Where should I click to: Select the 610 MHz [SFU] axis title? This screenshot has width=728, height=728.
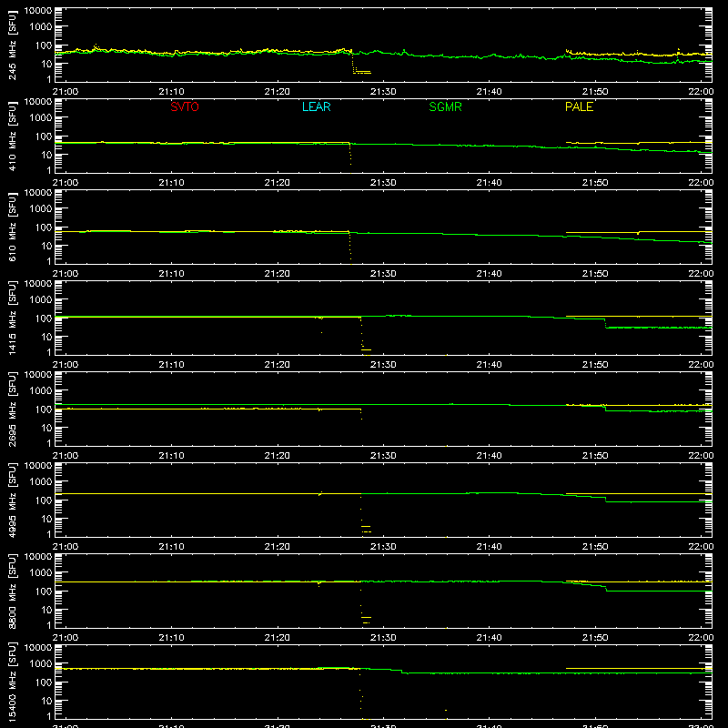click(x=13, y=227)
